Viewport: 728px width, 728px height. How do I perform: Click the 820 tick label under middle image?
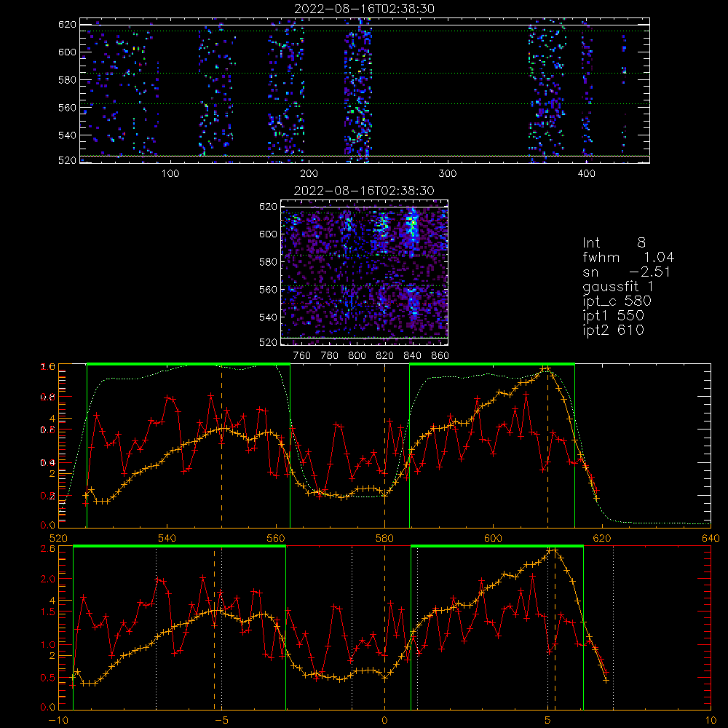tap(384, 356)
